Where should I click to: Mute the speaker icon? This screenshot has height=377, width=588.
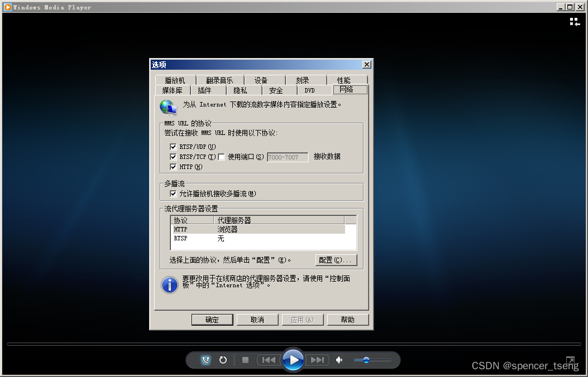click(339, 360)
